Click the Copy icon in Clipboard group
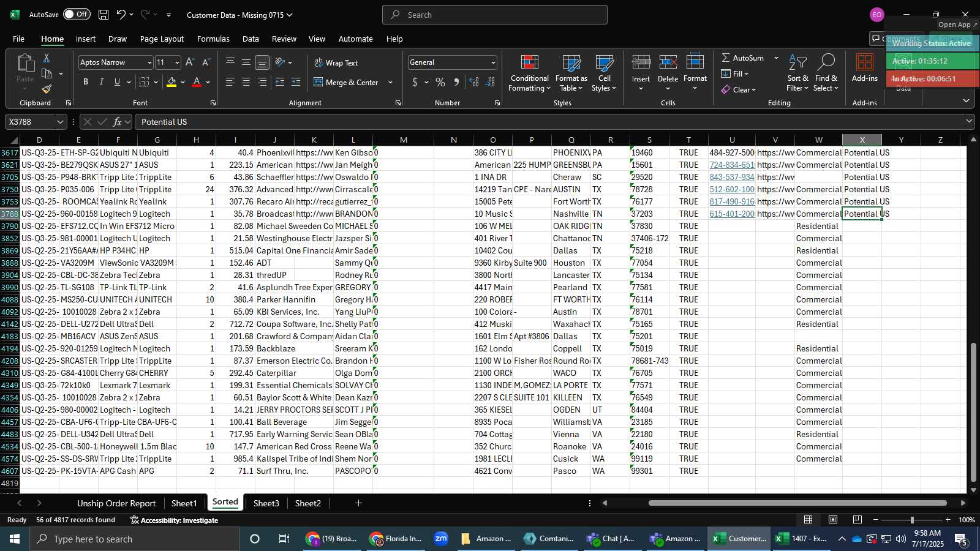The image size is (980, 551). (x=47, y=73)
